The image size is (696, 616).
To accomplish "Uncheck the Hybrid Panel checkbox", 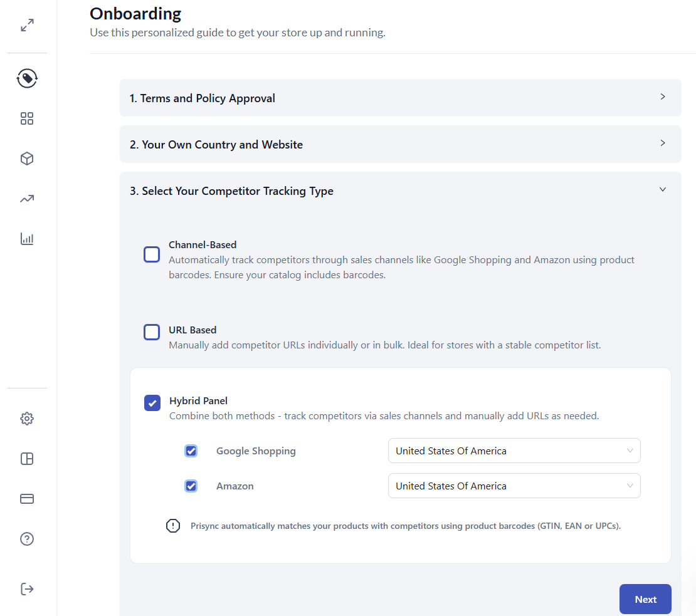I will pos(152,403).
